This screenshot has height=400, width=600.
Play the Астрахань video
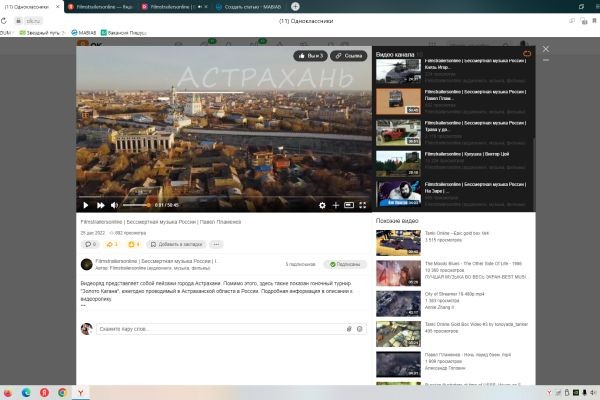[x=85, y=206]
